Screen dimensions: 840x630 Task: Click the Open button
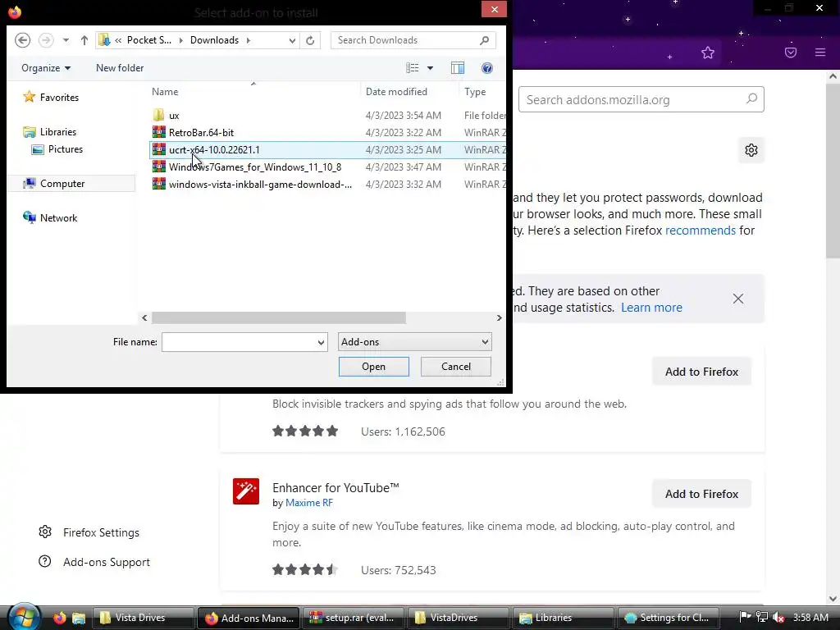click(373, 367)
